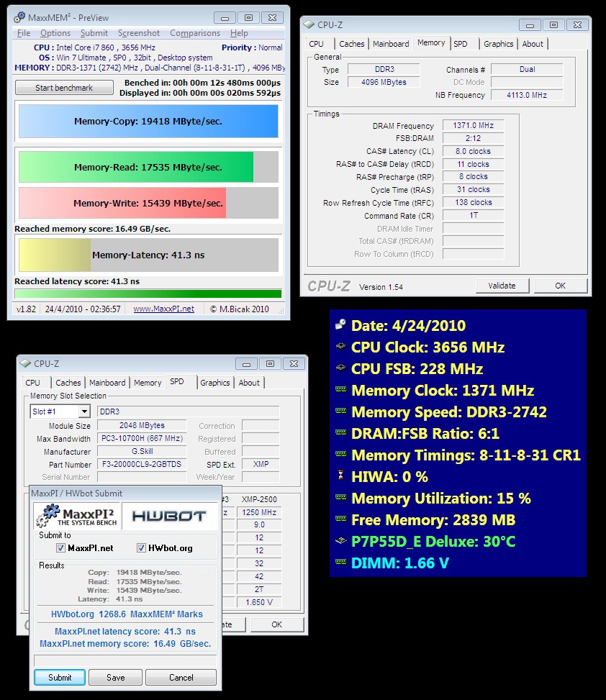606x700 pixels.
Task: Click the empty text field above Submit
Action: tap(125, 660)
